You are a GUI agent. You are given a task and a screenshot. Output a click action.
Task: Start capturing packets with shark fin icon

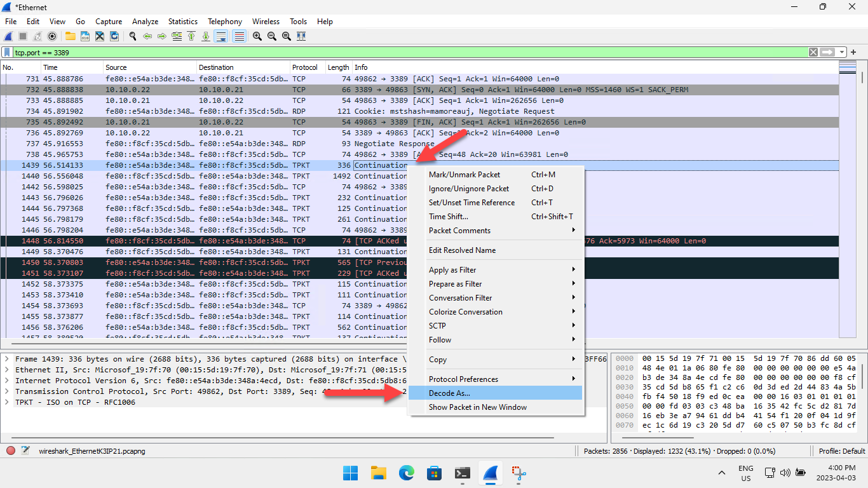9,36
